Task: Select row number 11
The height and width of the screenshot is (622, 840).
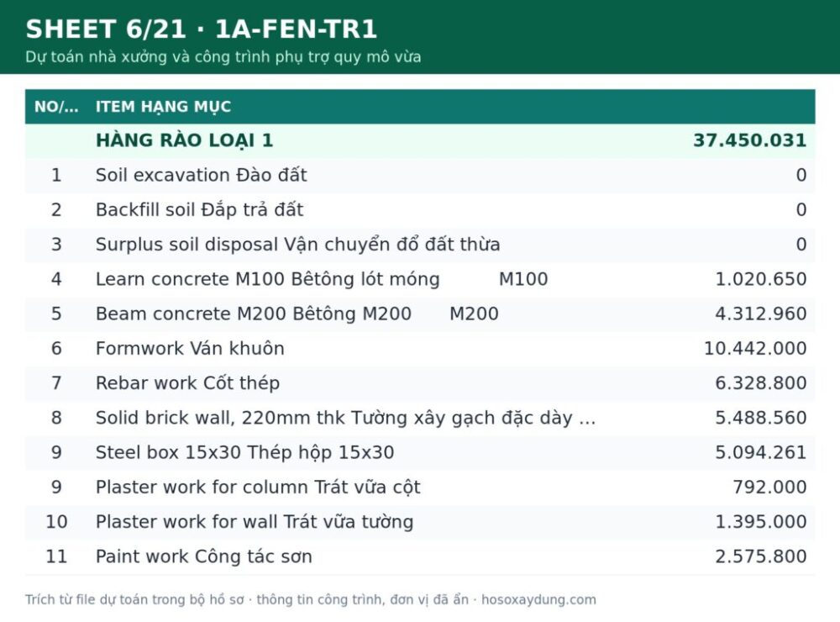Action: [x=56, y=556]
